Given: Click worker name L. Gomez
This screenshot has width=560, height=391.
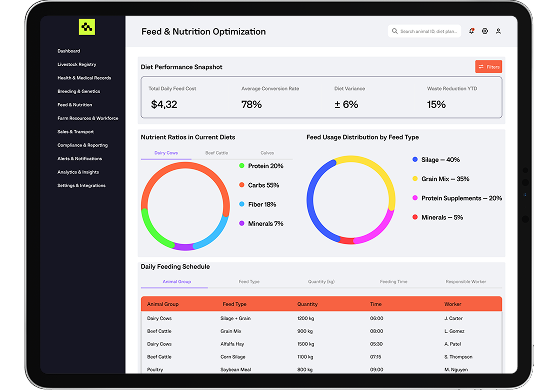Looking at the screenshot, I should tap(454, 331).
